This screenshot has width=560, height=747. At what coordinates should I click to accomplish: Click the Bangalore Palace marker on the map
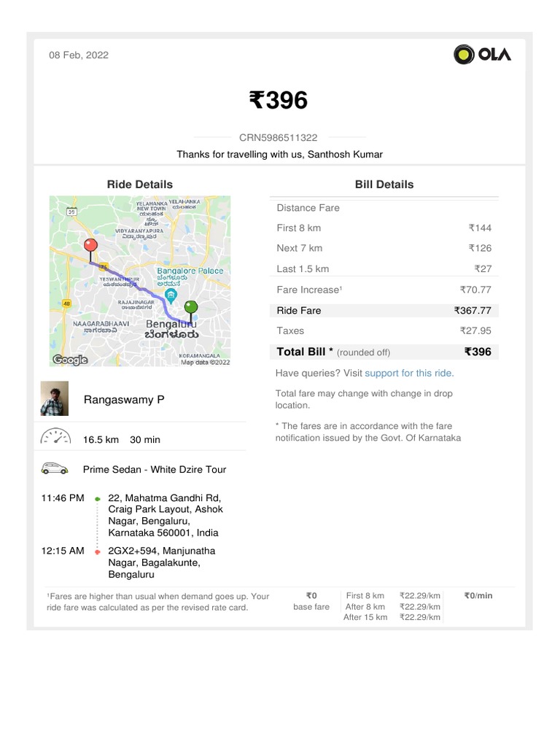pyautogui.click(x=171, y=296)
